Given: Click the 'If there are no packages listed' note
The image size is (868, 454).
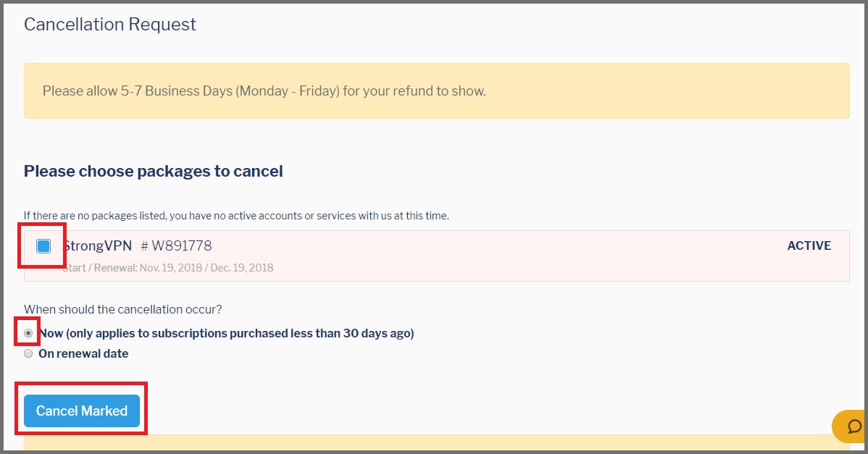Looking at the screenshot, I should (236, 217).
